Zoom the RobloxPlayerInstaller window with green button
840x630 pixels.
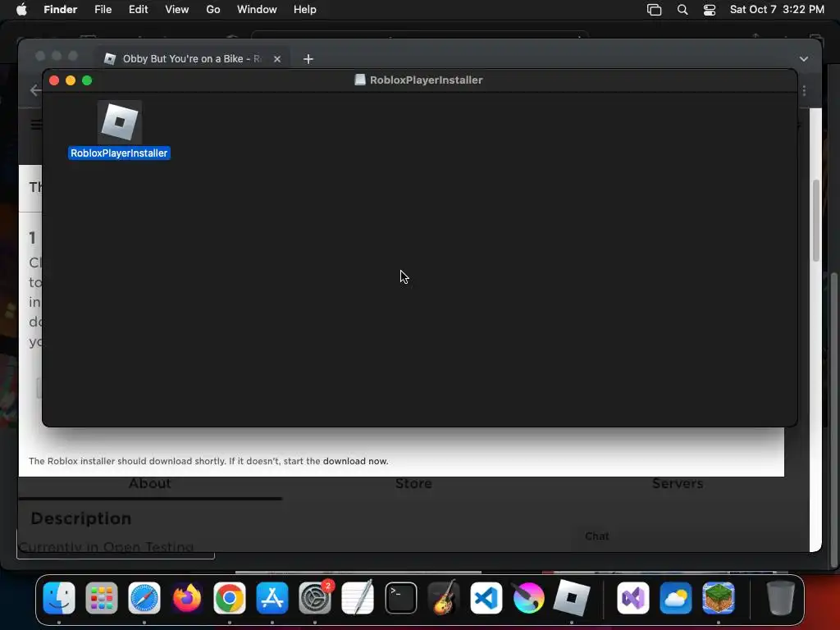[x=87, y=80]
